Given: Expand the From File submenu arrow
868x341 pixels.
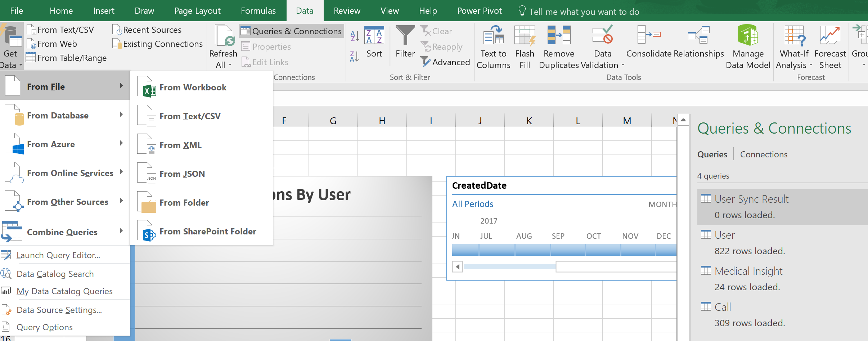Looking at the screenshot, I should [x=122, y=86].
